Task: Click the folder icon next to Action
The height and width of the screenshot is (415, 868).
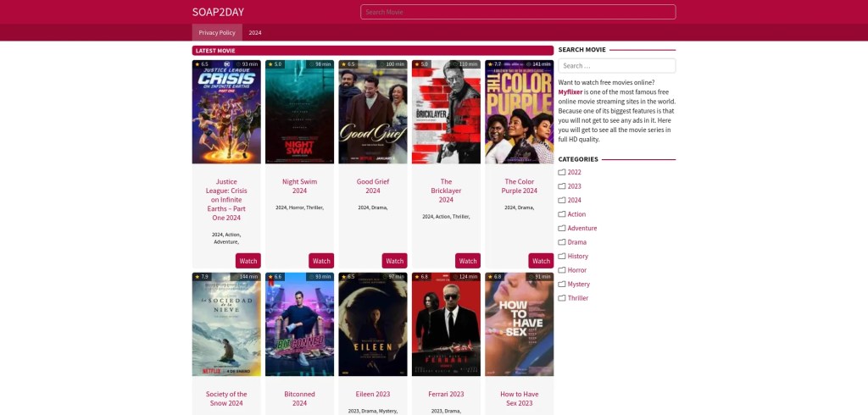Action: (562, 214)
